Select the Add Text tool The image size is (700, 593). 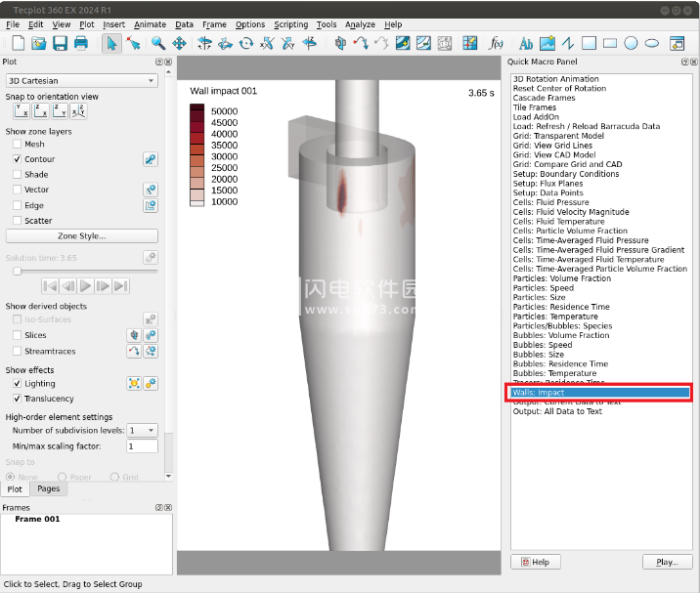(526, 43)
